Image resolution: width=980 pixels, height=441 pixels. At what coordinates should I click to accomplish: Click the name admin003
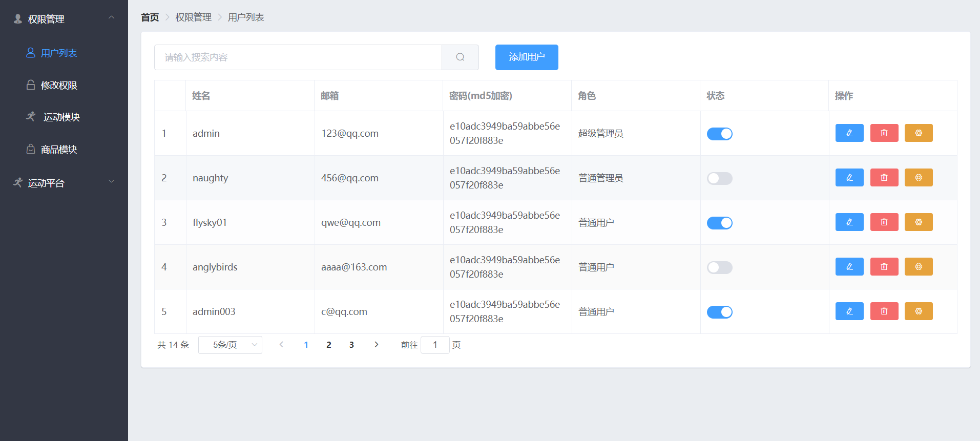coord(214,311)
